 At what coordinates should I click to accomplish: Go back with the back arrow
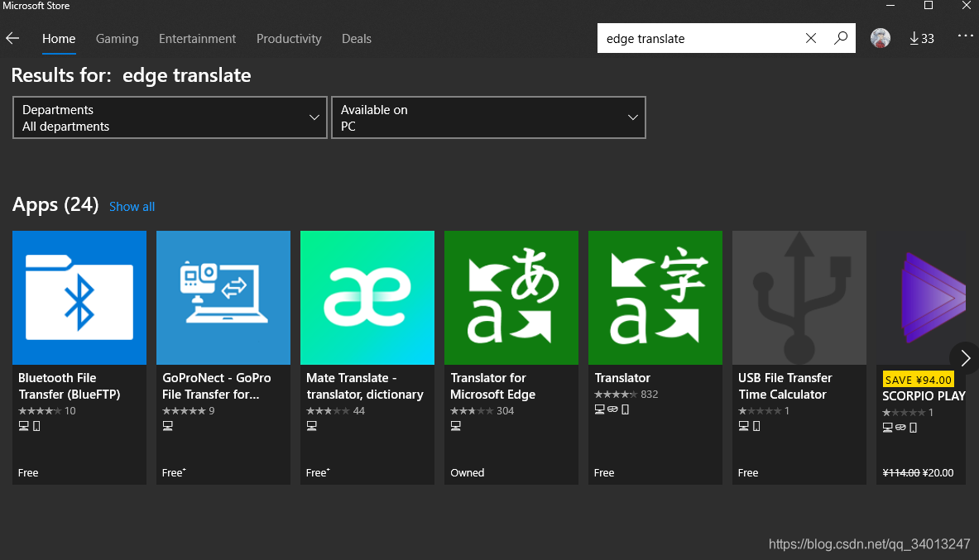point(12,39)
